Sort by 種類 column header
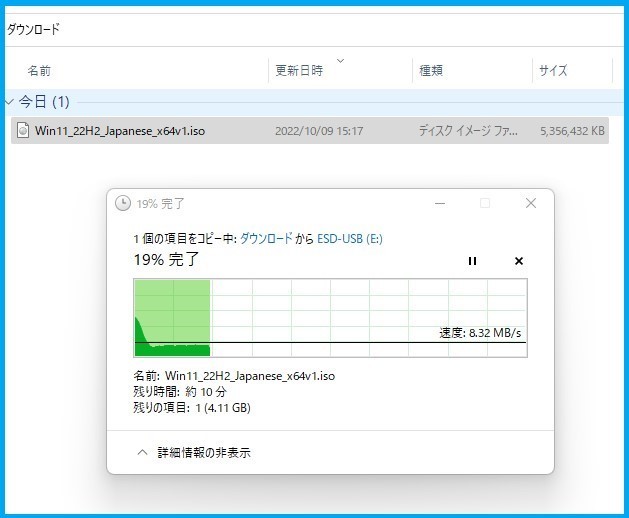Screen dimensions: 629x518 [x=431, y=71]
